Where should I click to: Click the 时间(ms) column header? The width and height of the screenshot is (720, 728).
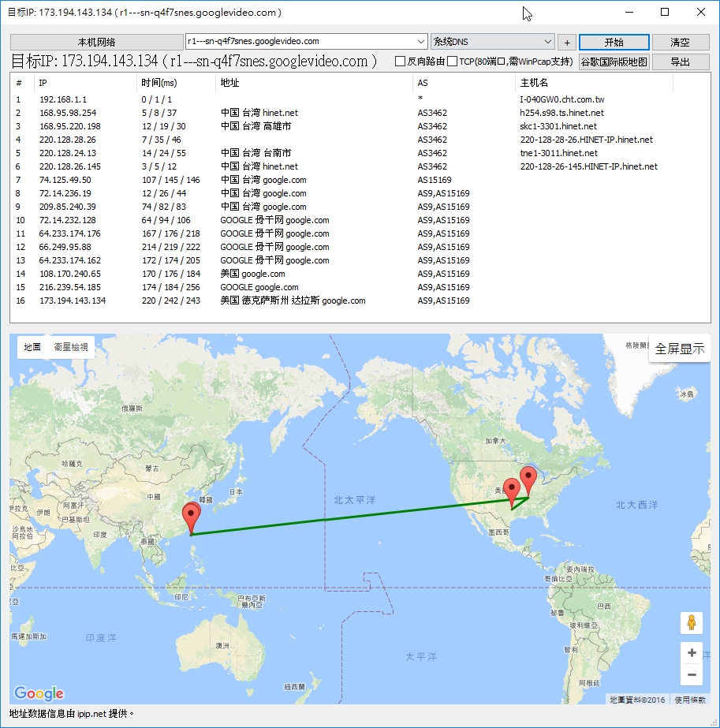click(x=176, y=83)
